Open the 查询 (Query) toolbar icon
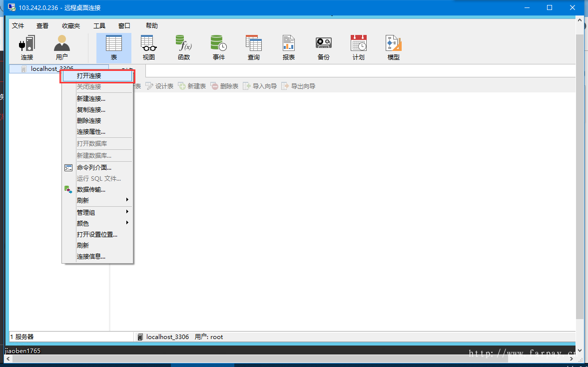The width and height of the screenshot is (588, 367). (254, 48)
